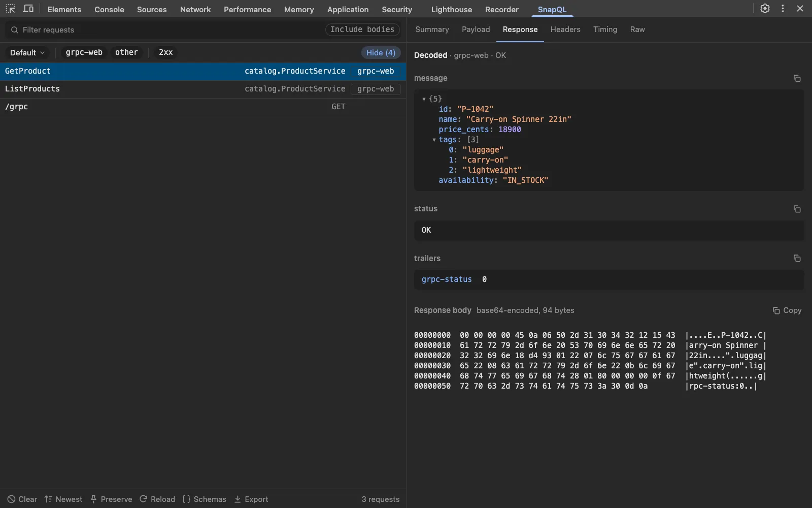Open the Headers tab
Screen dimensions: 812x508
click(565, 29)
